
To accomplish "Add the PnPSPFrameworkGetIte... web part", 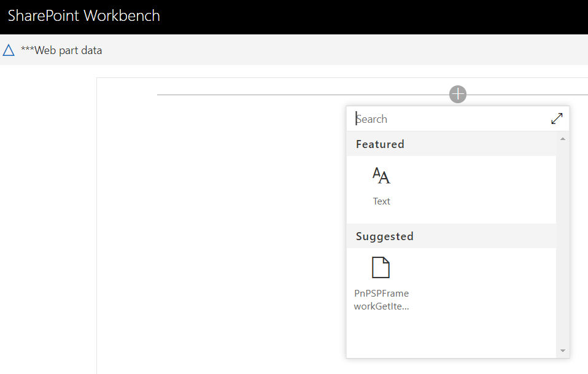I will coord(381,284).
